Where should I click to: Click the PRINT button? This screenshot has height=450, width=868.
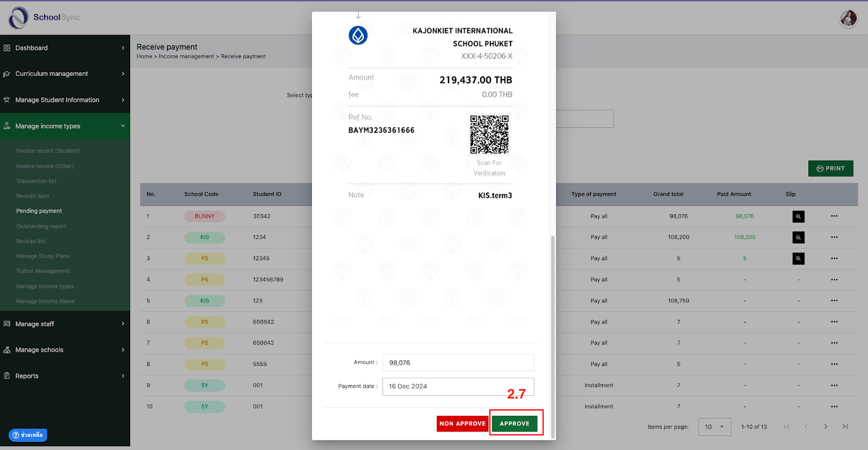pyautogui.click(x=831, y=169)
